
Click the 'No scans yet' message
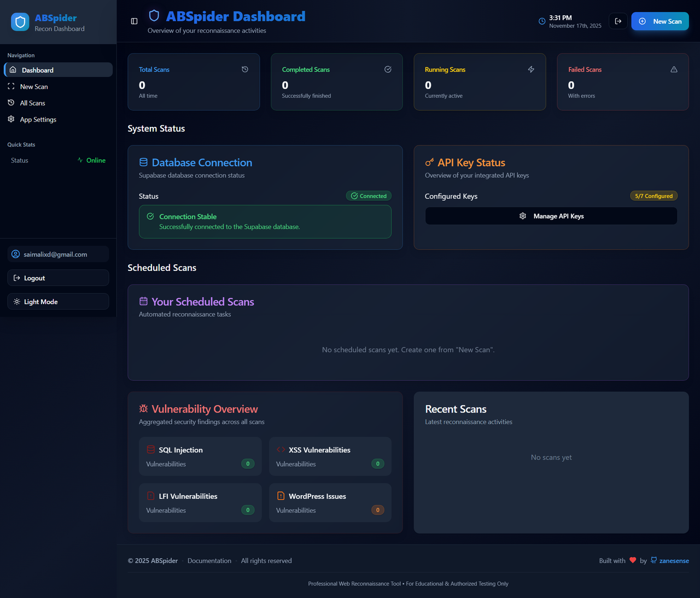551,457
